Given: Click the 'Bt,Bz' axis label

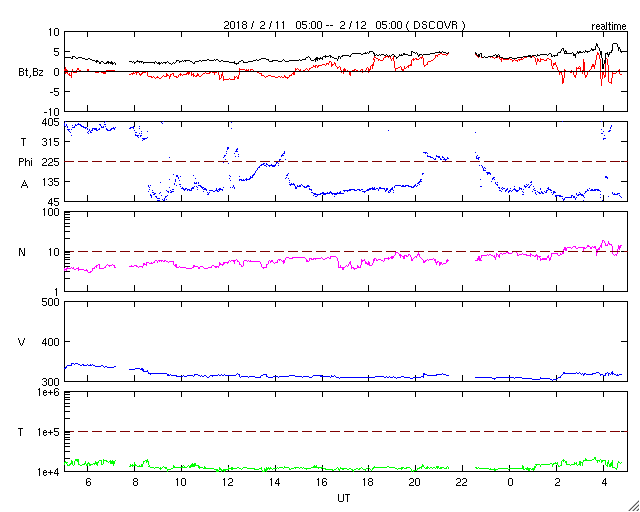Looking at the screenshot, I should coord(31,74).
